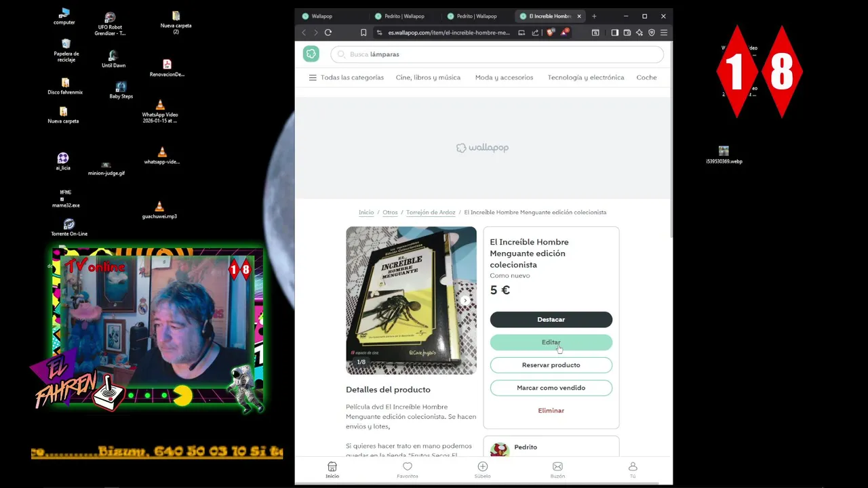Follow Torrejón de Ardoz breadcrumb link
Viewport: 868px width, 488px height.
coord(431,212)
